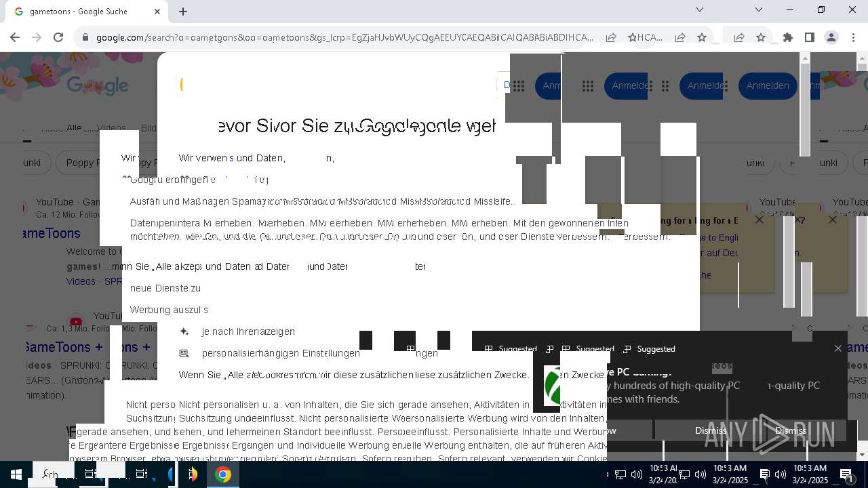Open the Windows Start menu
The image size is (868, 488).
pyautogui.click(x=16, y=474)
